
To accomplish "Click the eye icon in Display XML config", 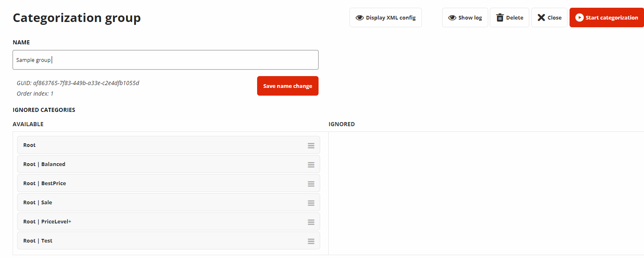I will point(360,18).
